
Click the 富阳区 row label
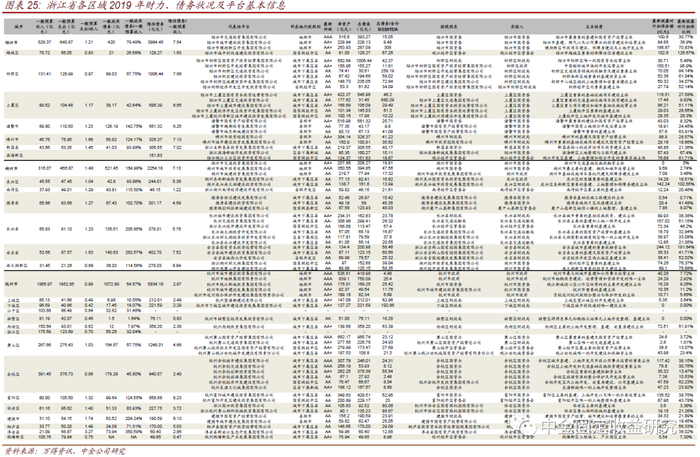(x=12, y=398)
